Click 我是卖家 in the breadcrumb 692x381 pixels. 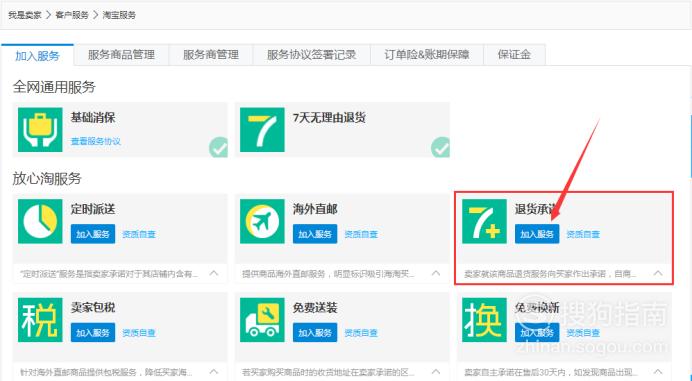click(x=25, y=15)
